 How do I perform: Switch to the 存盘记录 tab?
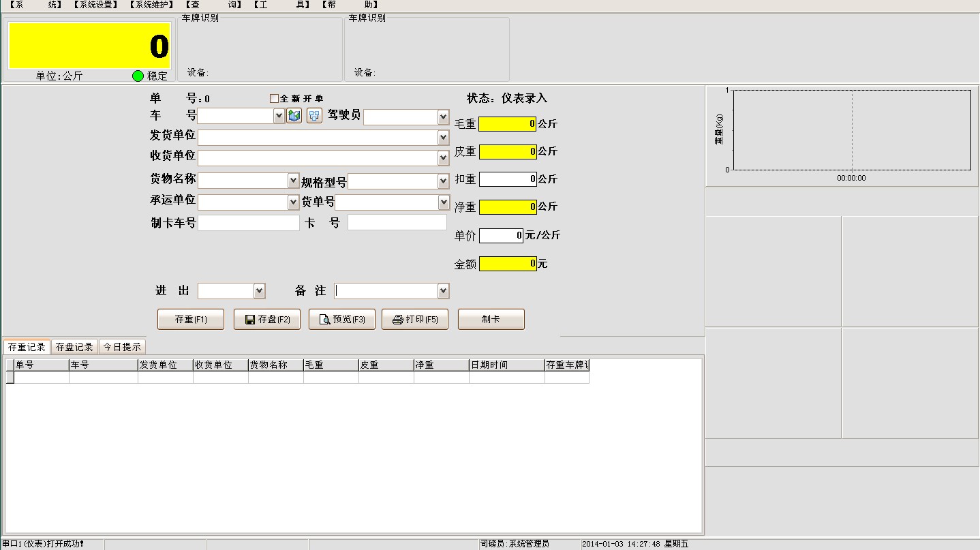(x=74, y=347)
